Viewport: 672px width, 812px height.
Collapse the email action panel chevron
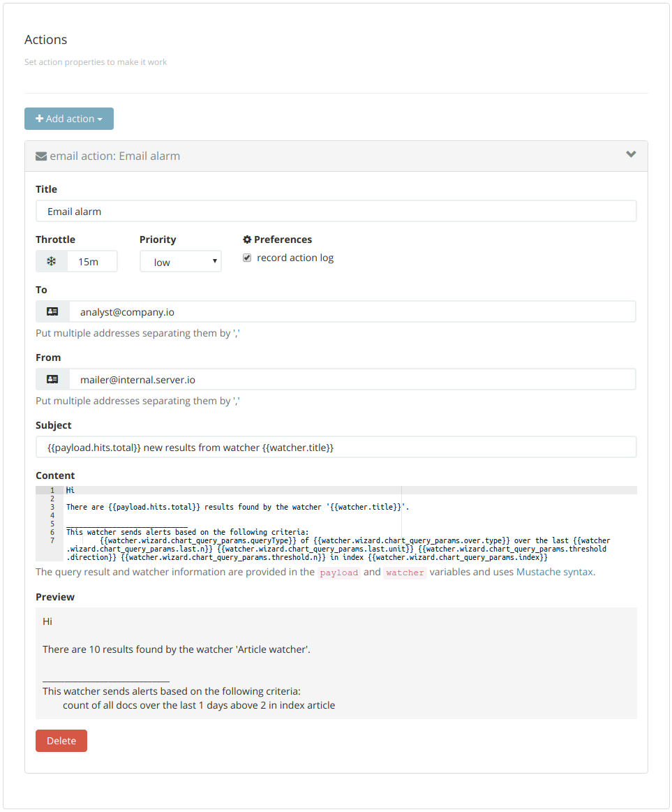click(631, 155)
